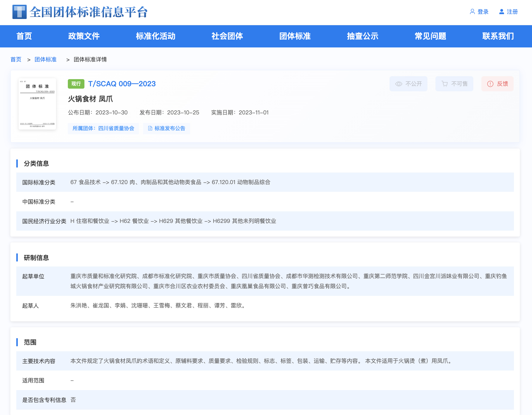Screen dimensions: 532x415
Task: Click the T/SCAQ 009—2023 standard number
Action: (x=122, y=84)
